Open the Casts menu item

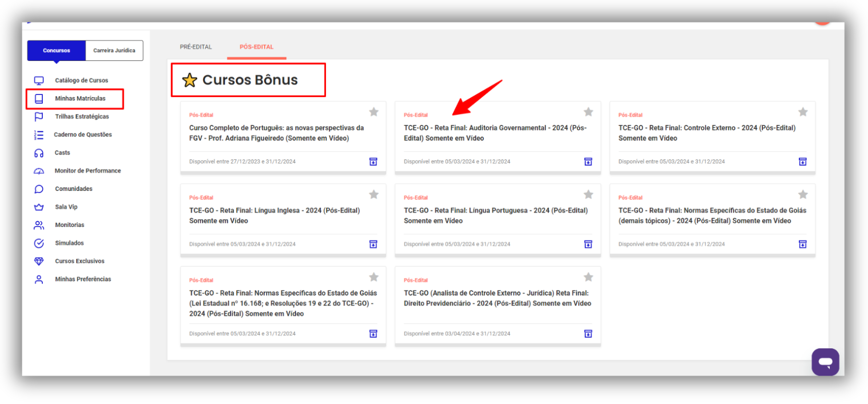62,153
